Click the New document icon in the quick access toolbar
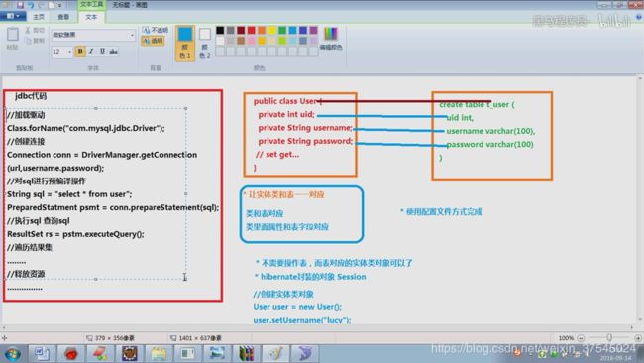Viewport: 644px width, 363px height. click(52, 5)
